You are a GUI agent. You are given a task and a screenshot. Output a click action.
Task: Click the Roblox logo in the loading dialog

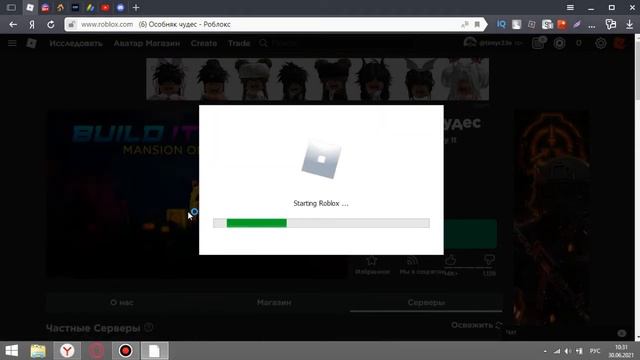tap(321, 160)
